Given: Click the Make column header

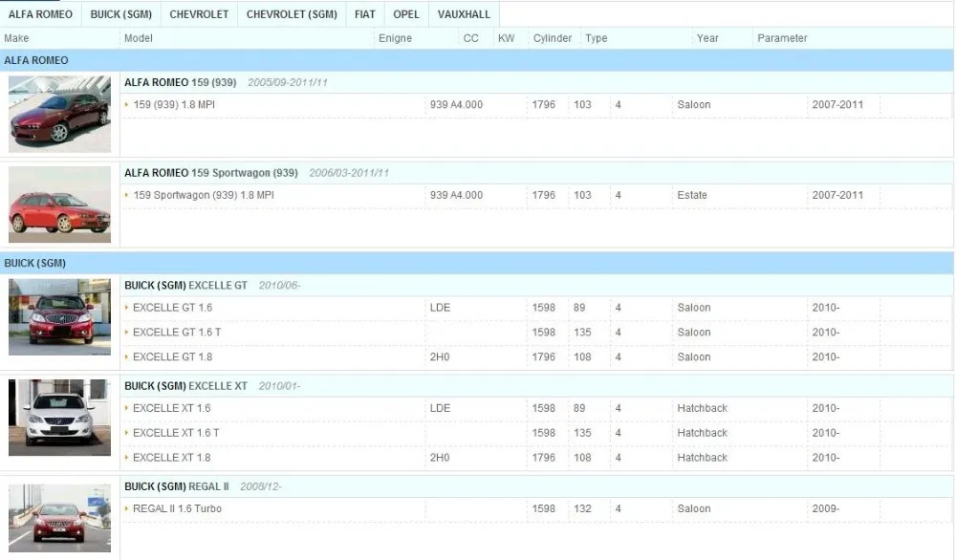Looking at the screenshot, I should pos(16,38).
